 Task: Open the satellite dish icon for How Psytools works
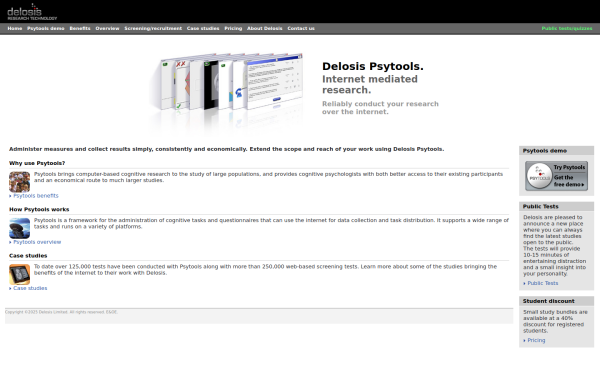tap(20, 228)
